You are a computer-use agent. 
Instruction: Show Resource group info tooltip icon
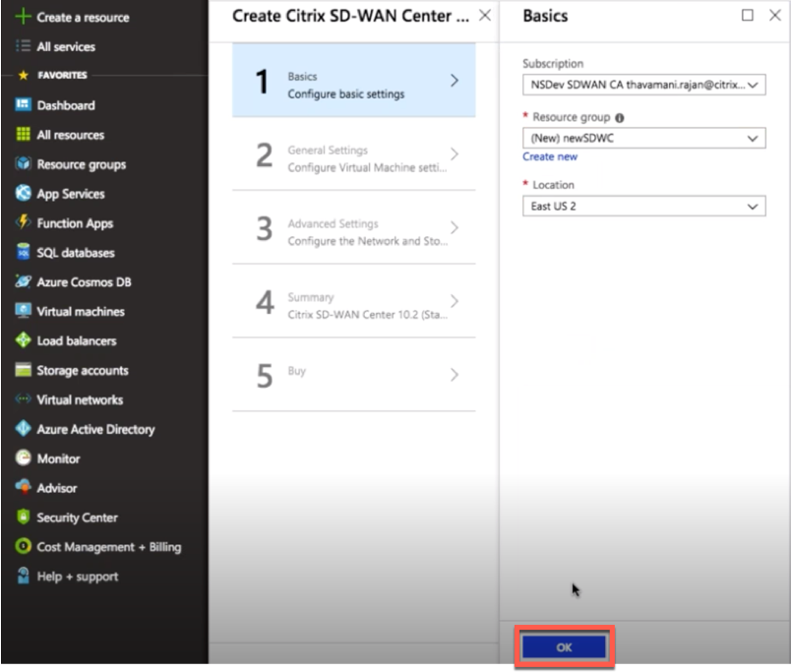(620, 117)
